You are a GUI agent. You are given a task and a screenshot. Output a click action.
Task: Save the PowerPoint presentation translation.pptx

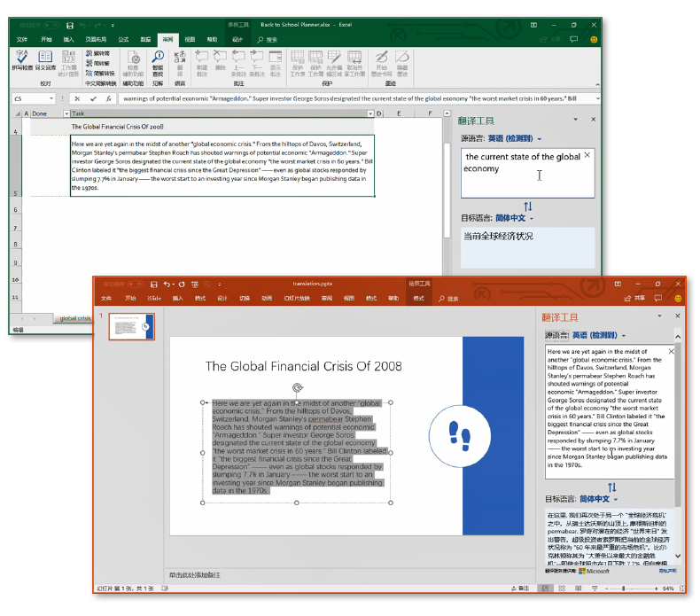pos(154,285)
